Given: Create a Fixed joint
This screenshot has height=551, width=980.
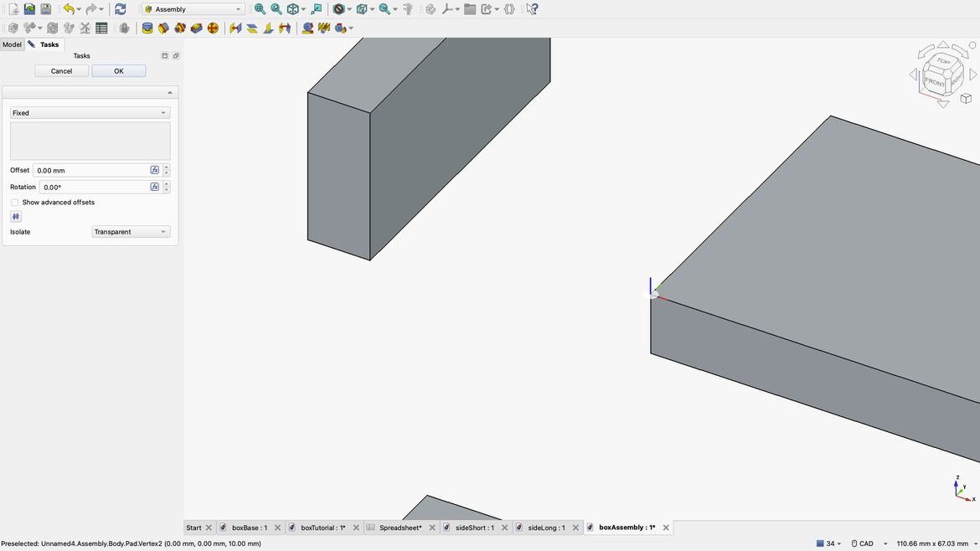Looking at the screenshot, I should click(147, 28).
